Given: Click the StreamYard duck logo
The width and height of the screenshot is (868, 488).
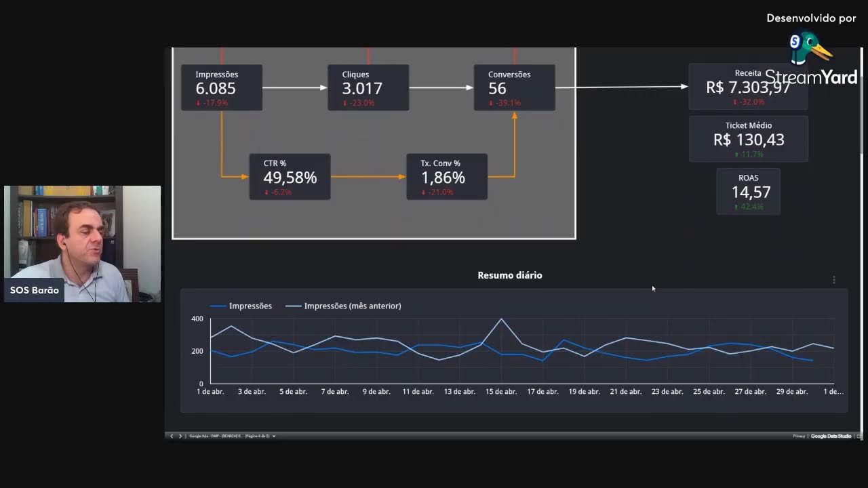Looking at the screenshot, I should (810, 48).
